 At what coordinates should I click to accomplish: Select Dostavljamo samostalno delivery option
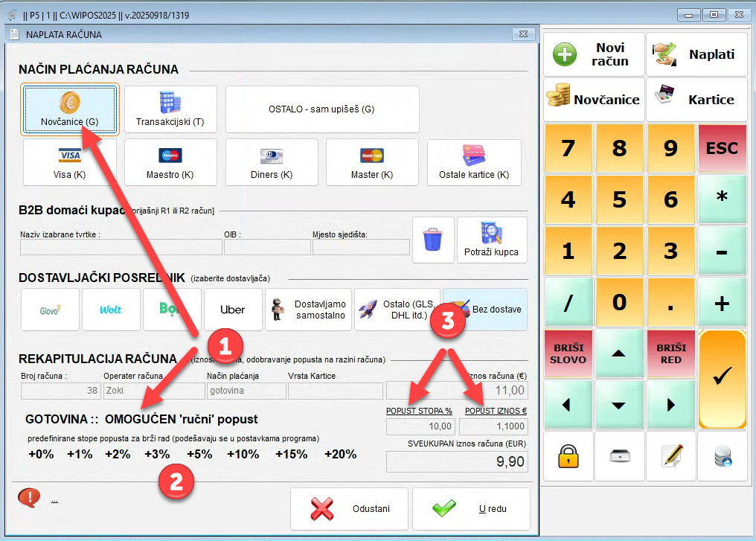click(x=308, y=310)
